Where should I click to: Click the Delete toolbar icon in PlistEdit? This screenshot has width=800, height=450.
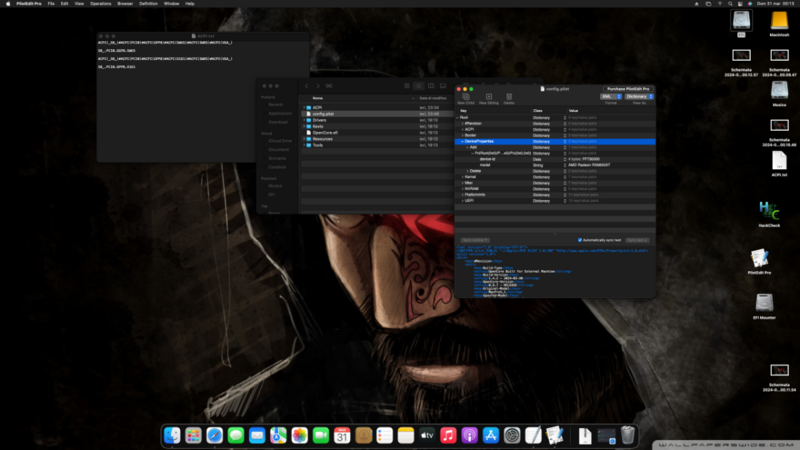pos(509,98)
